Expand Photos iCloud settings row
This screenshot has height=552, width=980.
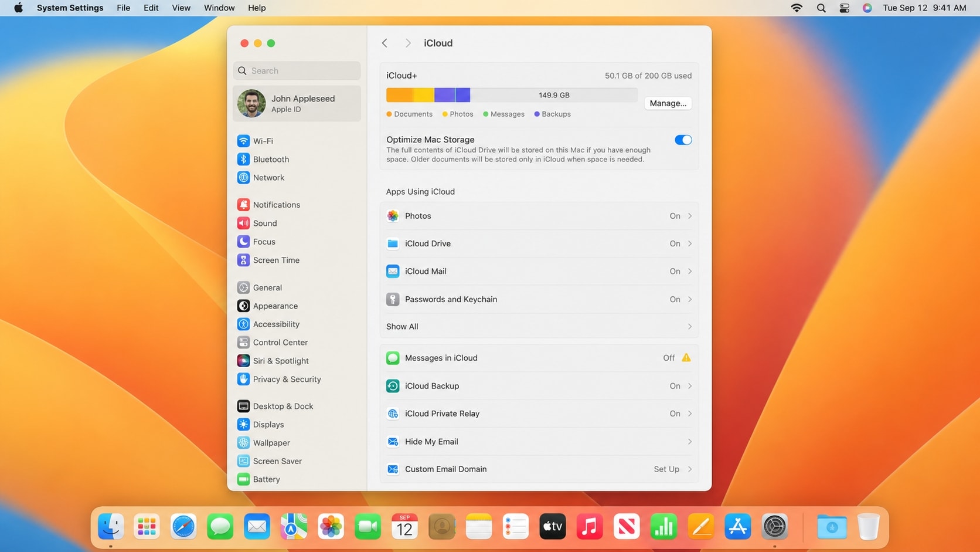tap(539, 216)
